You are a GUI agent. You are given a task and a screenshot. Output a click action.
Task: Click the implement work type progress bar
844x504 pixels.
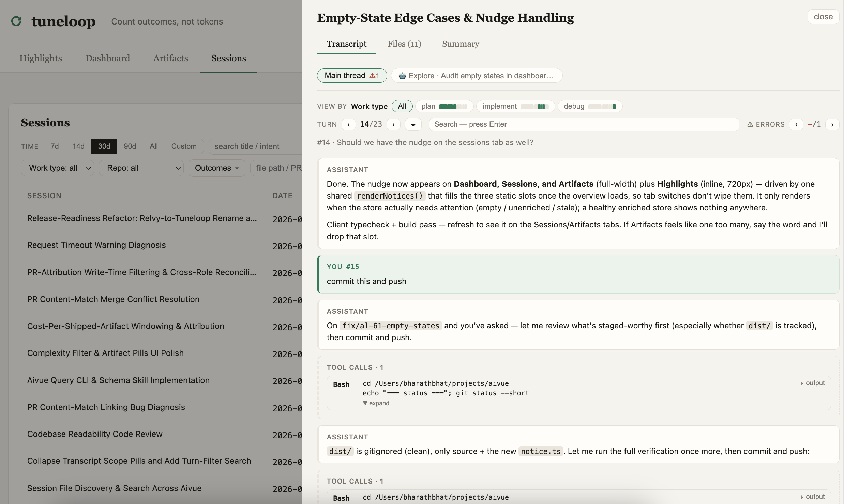534,107
